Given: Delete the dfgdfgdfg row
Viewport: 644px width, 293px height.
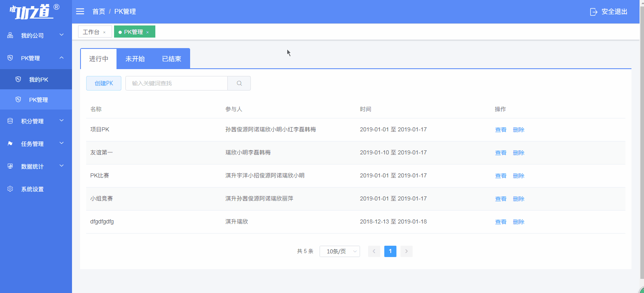Looking at the screenshot, I should [519, 222].
